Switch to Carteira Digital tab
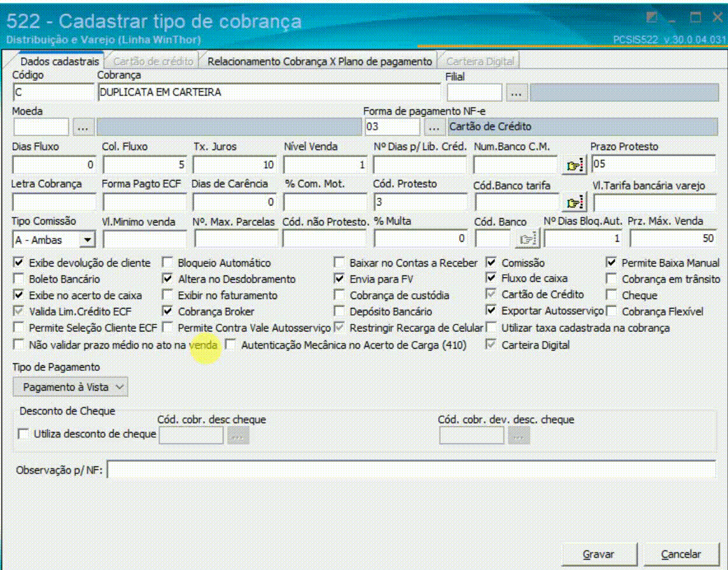The height and width of the screenshot is (570, 728). pyautogui.click(x=480, y=61)
